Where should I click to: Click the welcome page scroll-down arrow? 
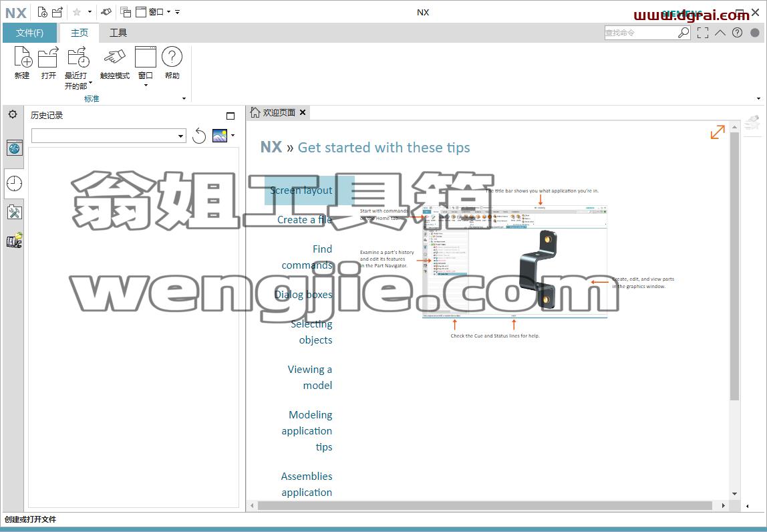click(x=734, y=494)
